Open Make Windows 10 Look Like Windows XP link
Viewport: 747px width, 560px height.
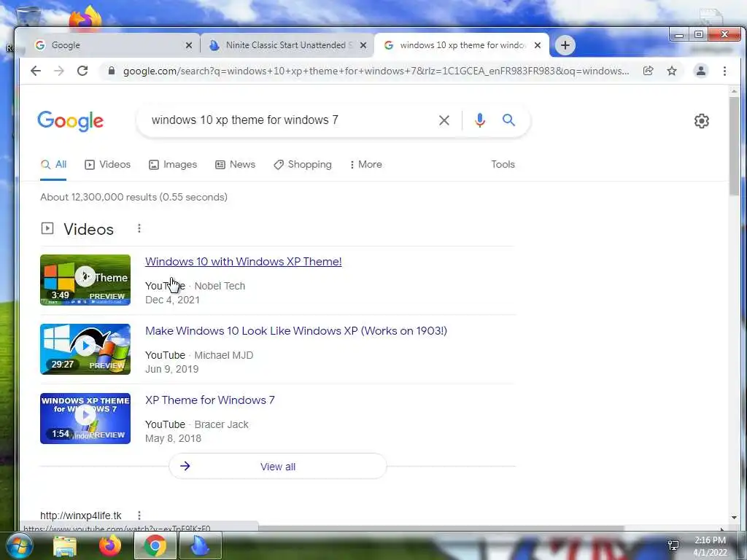point(296,330)
